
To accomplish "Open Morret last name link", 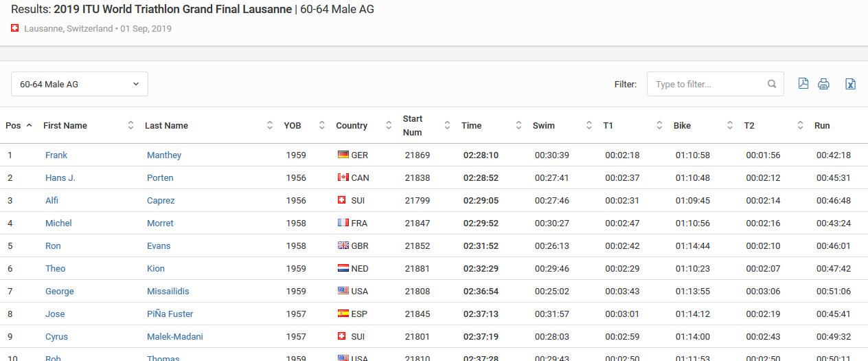I will point(160,223).
